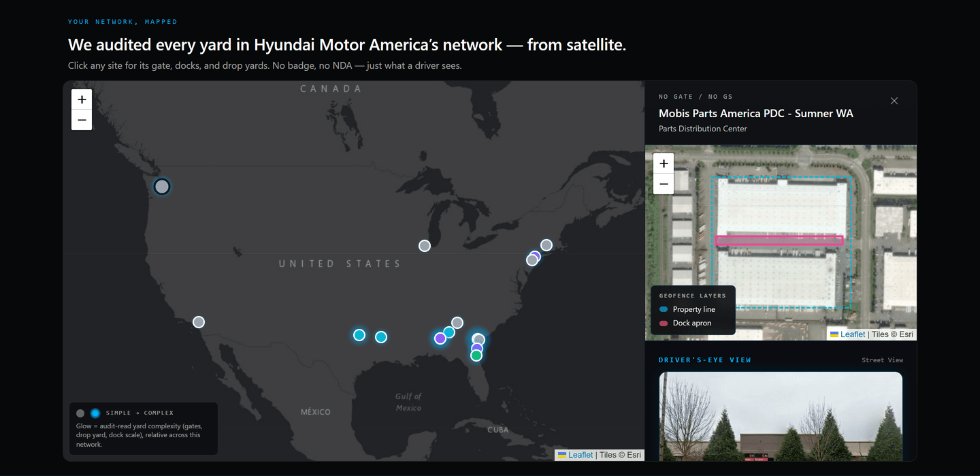Click the gray simple dot in the glow legend
Image resolution: width=980 pixels, height=476 pixels.
pos(80,413)
